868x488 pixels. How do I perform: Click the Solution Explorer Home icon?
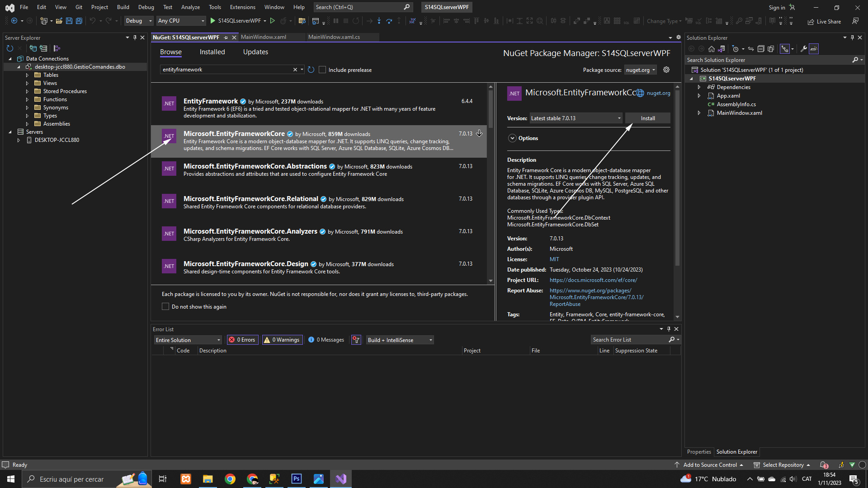tap(712, 49)
